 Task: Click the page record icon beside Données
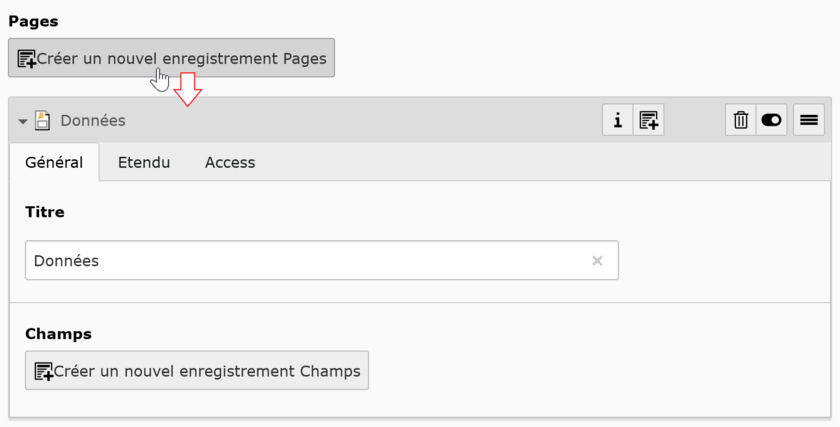pyautogui.click(x=43, y=121)
